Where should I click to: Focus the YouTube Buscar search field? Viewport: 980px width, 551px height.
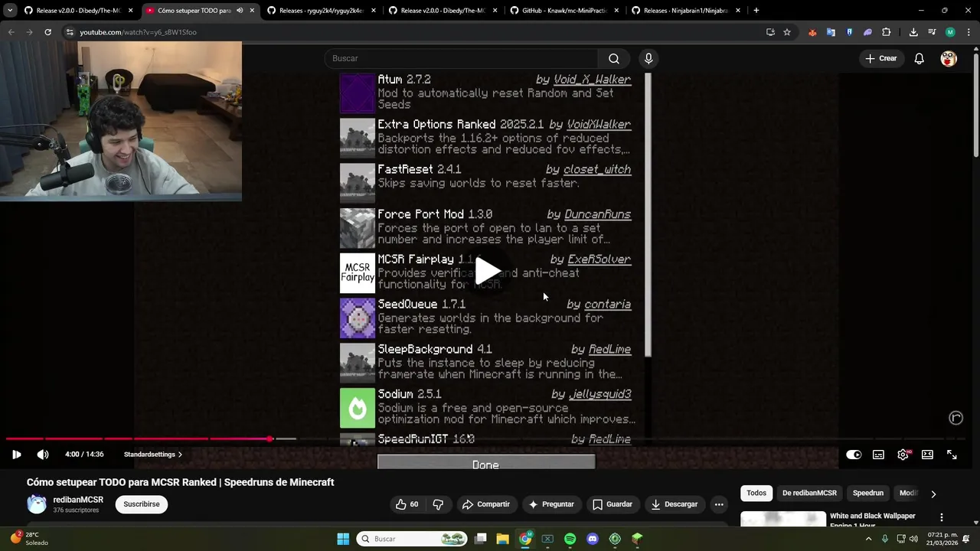[462, 58]
